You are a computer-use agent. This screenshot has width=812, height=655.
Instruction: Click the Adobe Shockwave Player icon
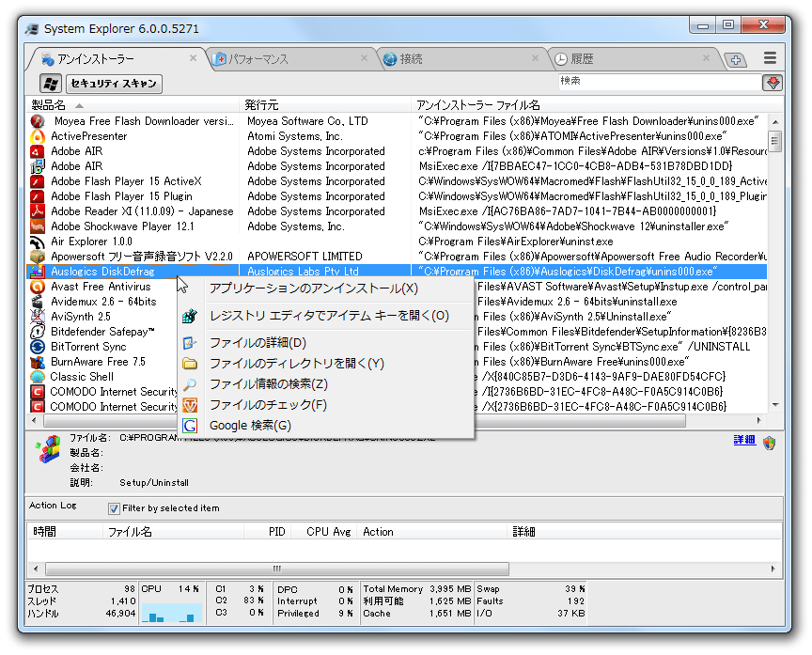[x=38, y=226]
